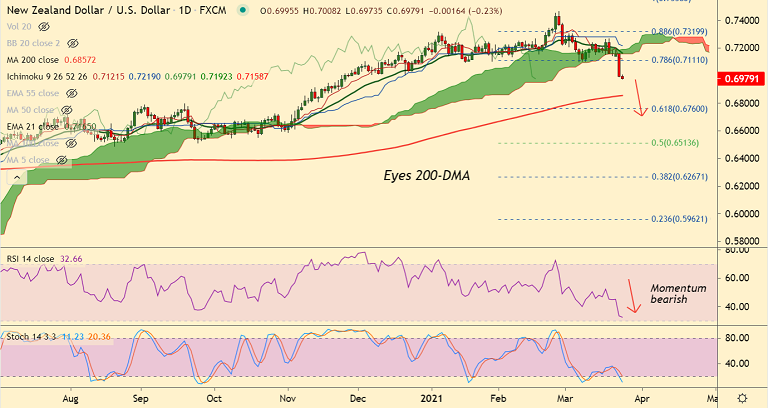768x408 pixels.
Task: Select the MA 50 close label
Action: pos(30,110)
